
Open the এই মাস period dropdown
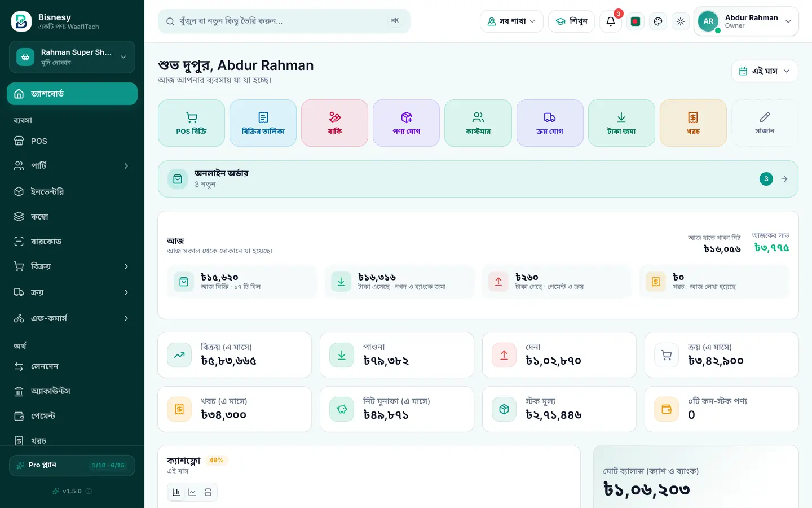coord(765,71)
